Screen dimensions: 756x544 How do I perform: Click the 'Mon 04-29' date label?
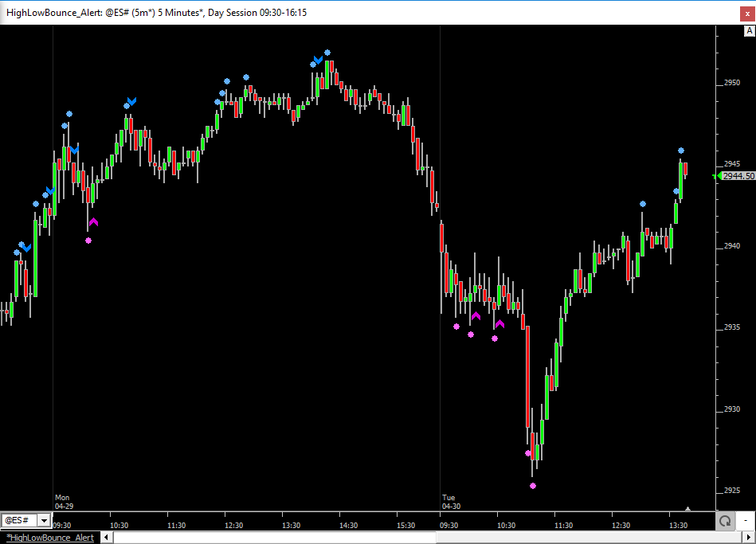(x=64, y=502)
